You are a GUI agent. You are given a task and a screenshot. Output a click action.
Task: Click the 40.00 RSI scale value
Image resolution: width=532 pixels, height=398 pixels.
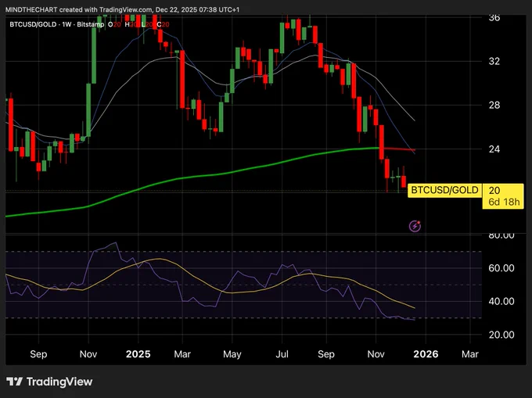pyautogui.click(x=501, y=301)
